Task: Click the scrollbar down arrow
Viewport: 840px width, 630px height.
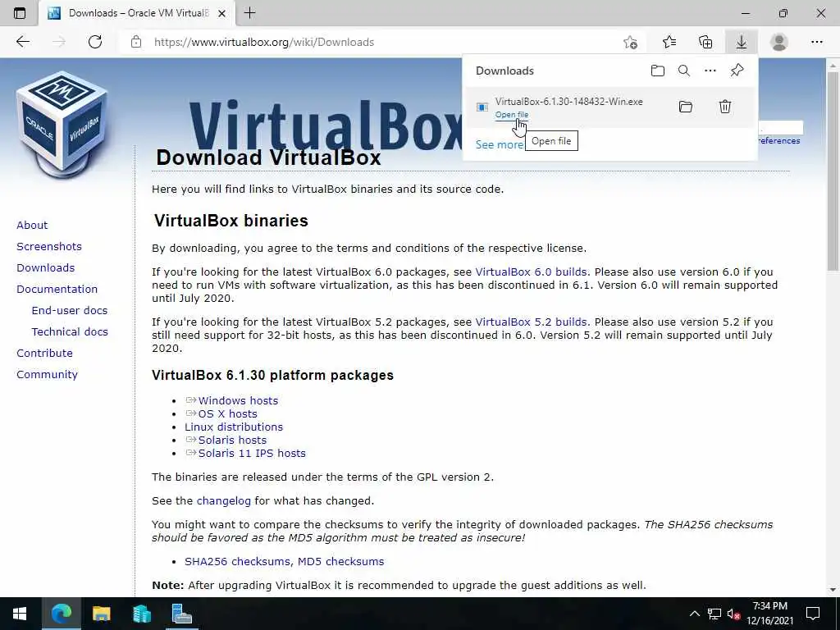Action: click(833, 590)
